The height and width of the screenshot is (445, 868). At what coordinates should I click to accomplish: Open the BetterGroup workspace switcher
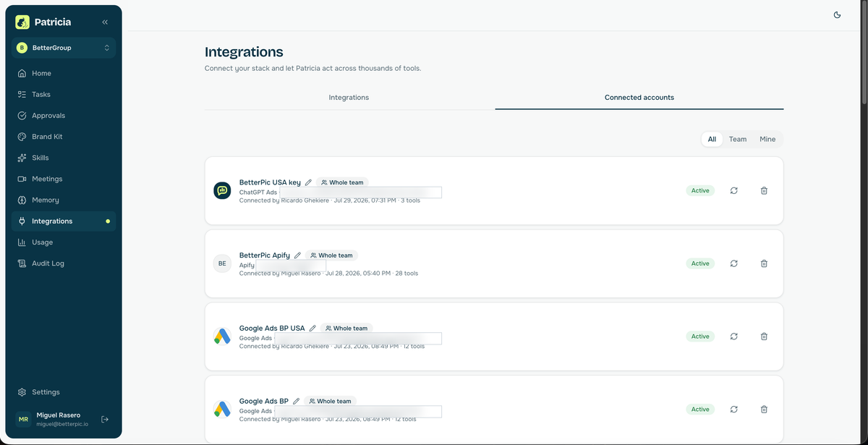tap(64, 48)
